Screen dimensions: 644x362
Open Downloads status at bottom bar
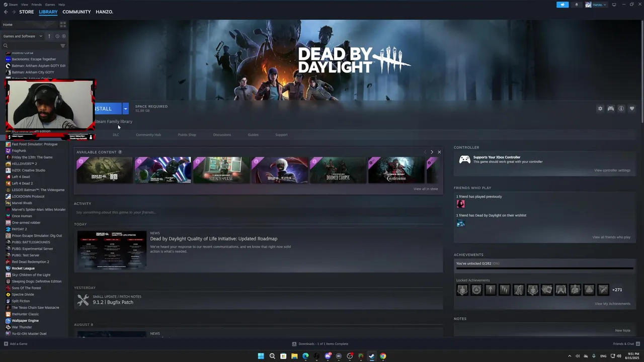[320, 344]
